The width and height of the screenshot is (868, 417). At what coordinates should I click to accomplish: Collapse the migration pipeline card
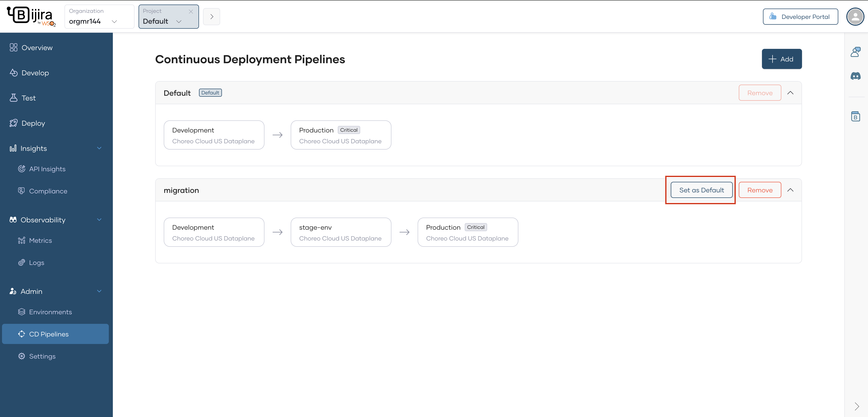(x=790, y=190)
